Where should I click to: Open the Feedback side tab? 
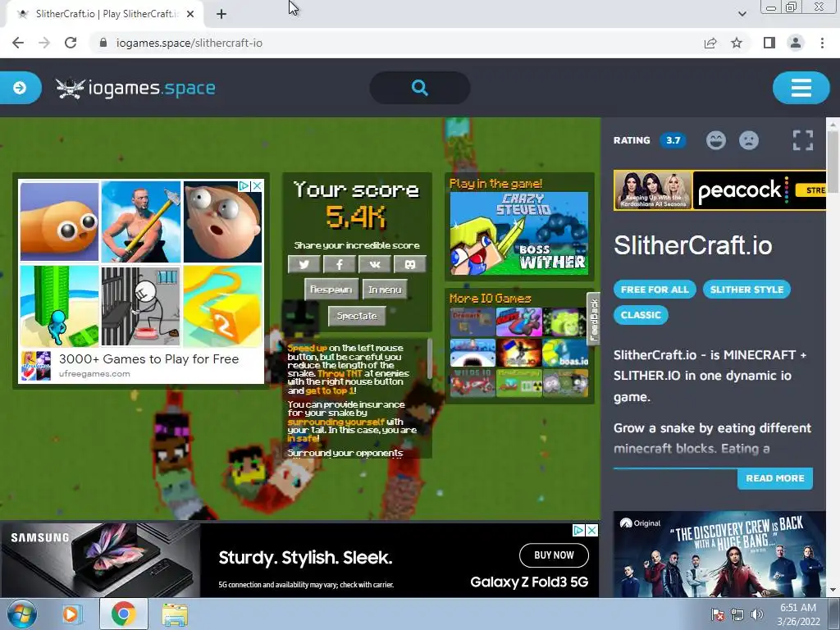(593, 319)
